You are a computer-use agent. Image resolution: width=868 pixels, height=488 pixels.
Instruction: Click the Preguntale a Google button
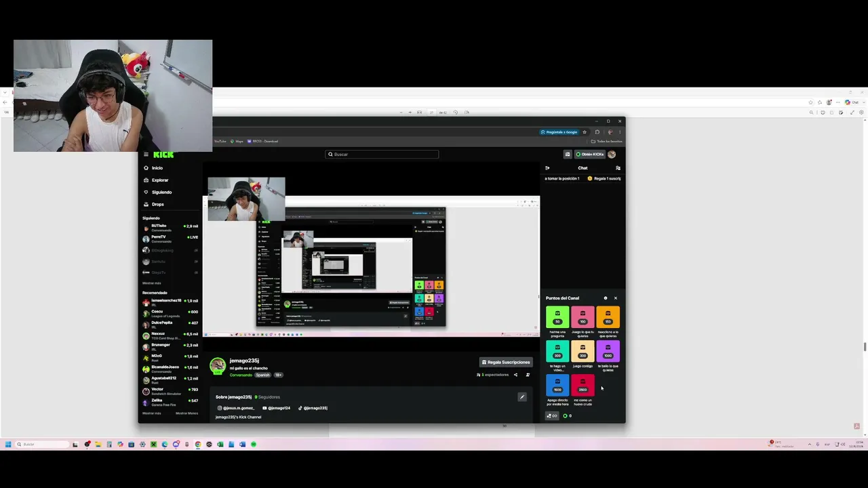coord(559,132)
